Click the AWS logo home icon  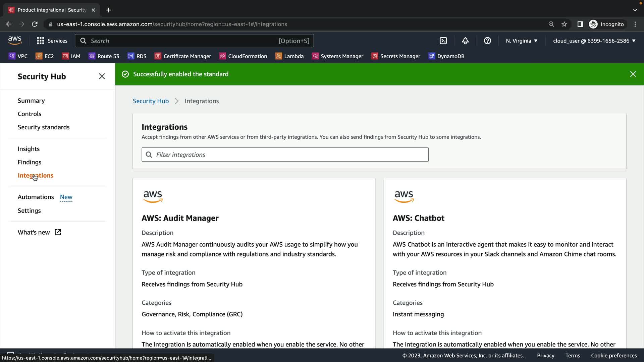click(15, 41)
